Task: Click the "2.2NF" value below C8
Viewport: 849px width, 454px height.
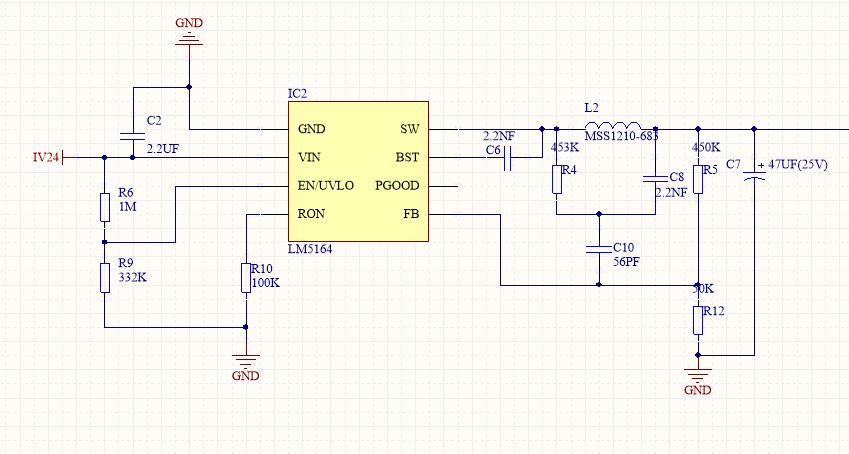Action: [671, 192]
